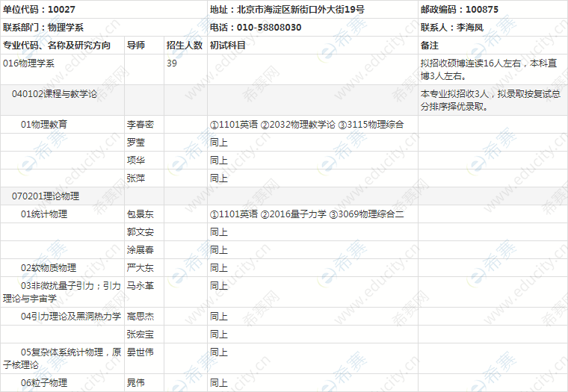Click advisor name 马永革

(141, 286)
